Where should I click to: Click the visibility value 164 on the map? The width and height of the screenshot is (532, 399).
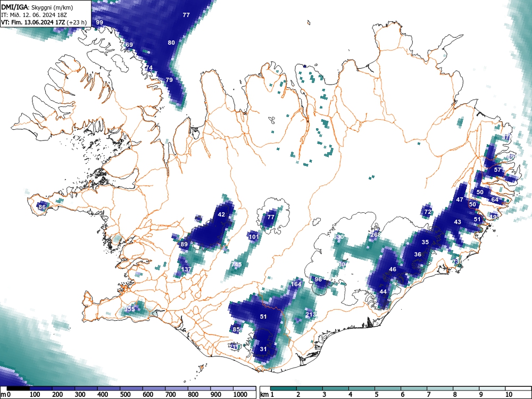click(296, 284)
